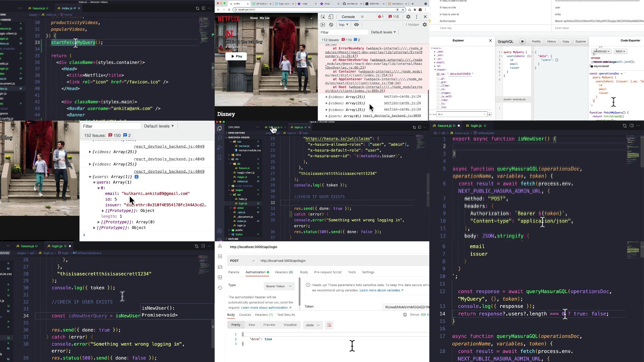Show the console sidebar icon
The image size is (644, 362).
point(323,25)
